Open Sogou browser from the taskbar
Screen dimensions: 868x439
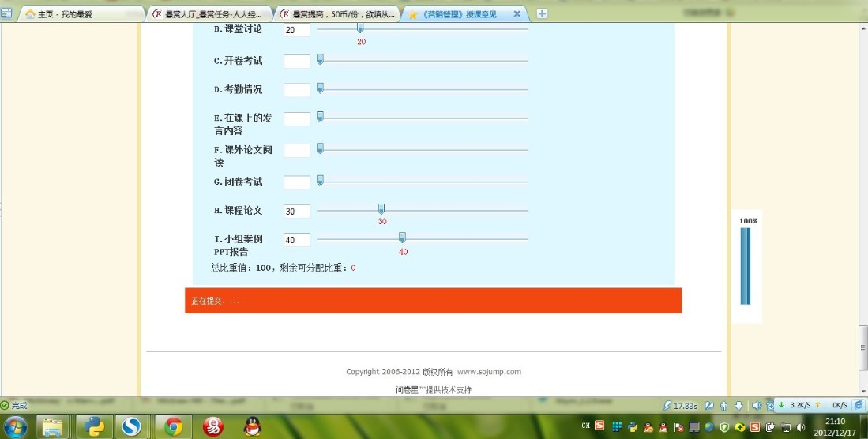point(132,427)
